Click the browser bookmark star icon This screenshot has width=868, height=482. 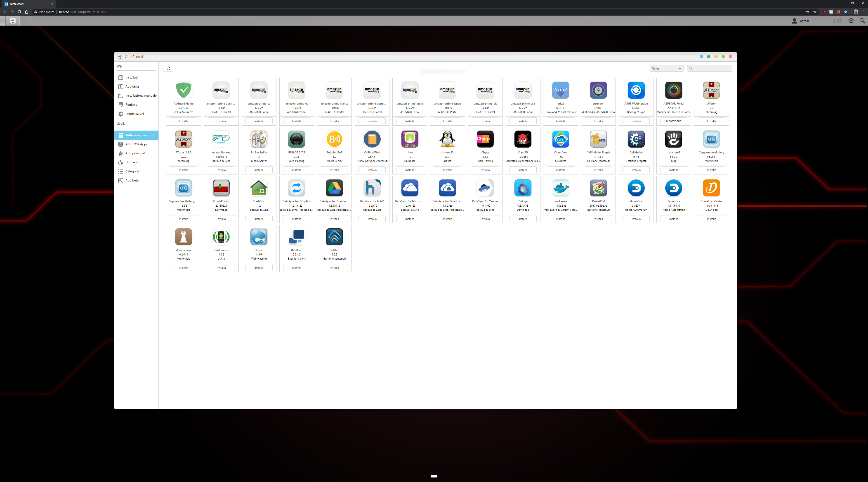(x=815, y=12)
